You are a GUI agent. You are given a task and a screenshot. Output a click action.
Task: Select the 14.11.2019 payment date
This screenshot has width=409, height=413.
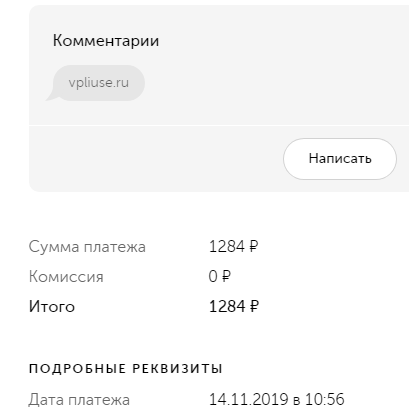[x=248, y=399]
